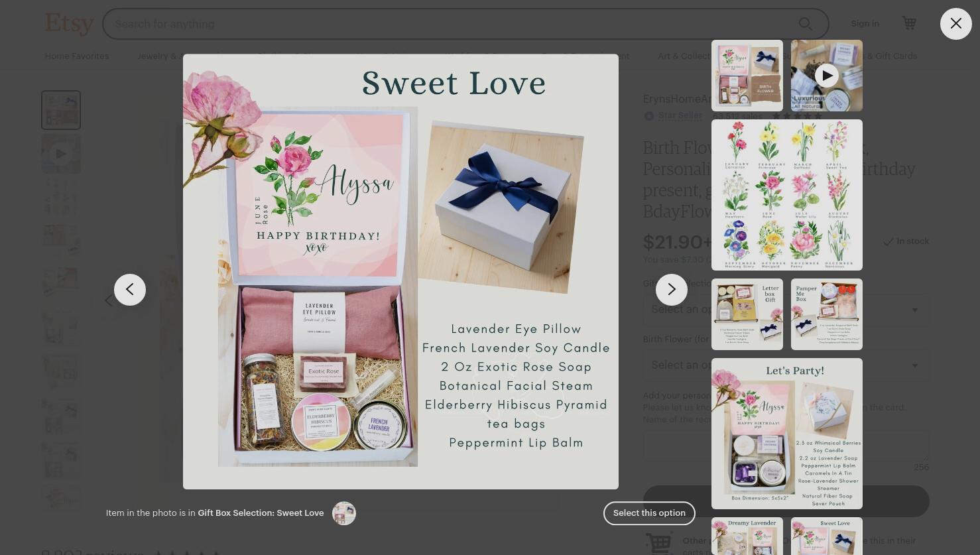
Task: Open the Home Favorites category
Action: click(77, 56)
